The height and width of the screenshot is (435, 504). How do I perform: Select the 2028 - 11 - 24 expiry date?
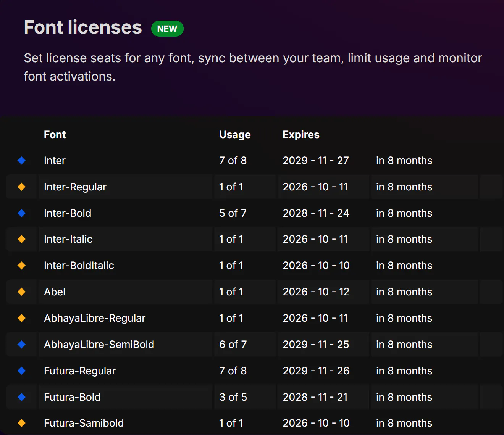[316, 213]
